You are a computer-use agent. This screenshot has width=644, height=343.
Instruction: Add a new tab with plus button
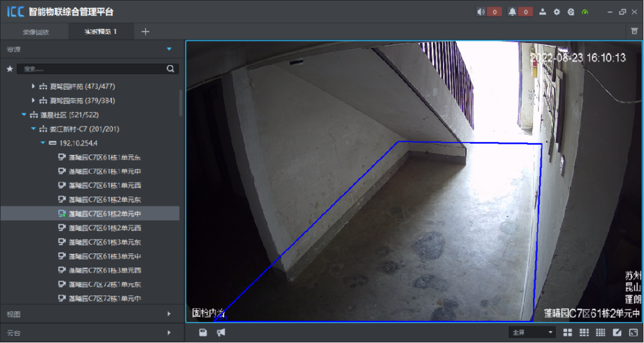tap(145, 32)
